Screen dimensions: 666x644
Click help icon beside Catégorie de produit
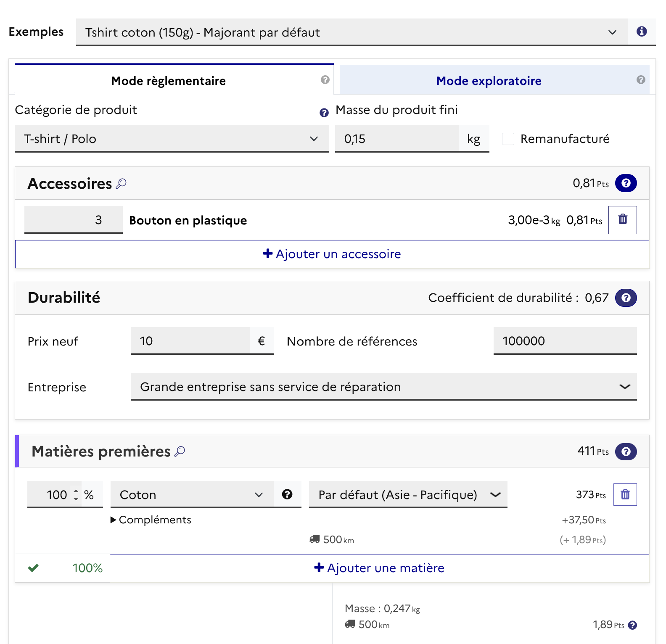(x=324, y=113)
